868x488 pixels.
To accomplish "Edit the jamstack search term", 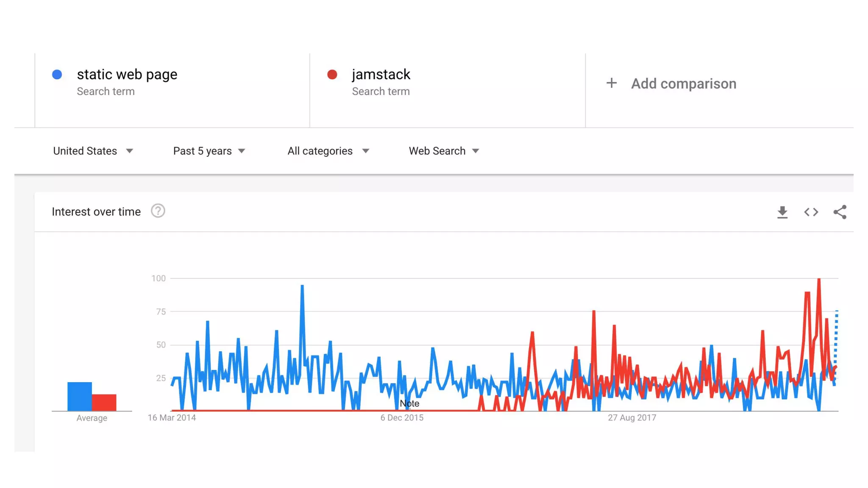I will coord(381,75).
